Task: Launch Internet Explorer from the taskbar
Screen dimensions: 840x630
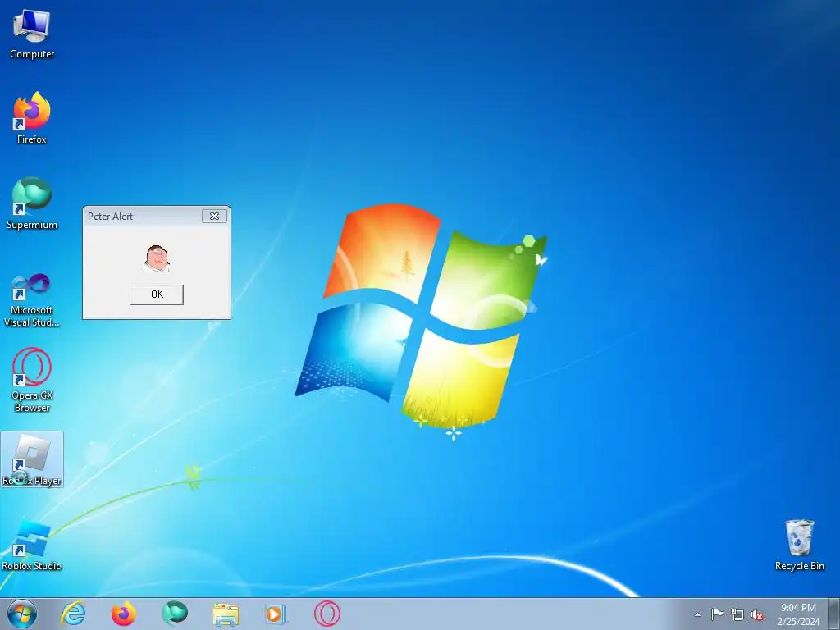Action: pyautogui.click(x=73, y=614)
